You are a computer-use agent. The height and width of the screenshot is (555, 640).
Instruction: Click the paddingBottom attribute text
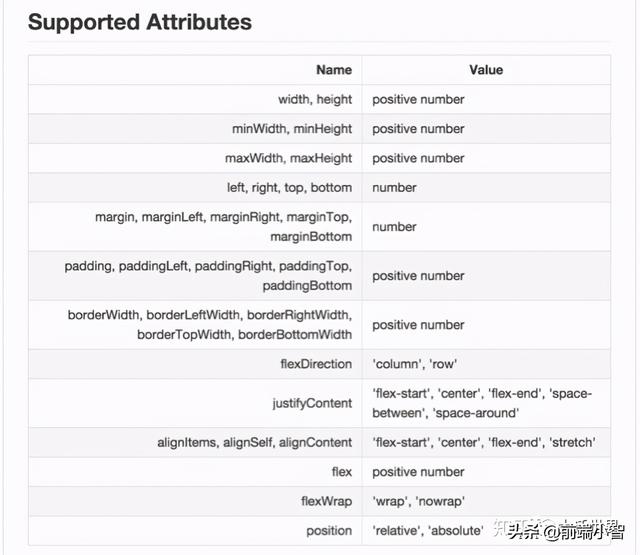point(307,286)
